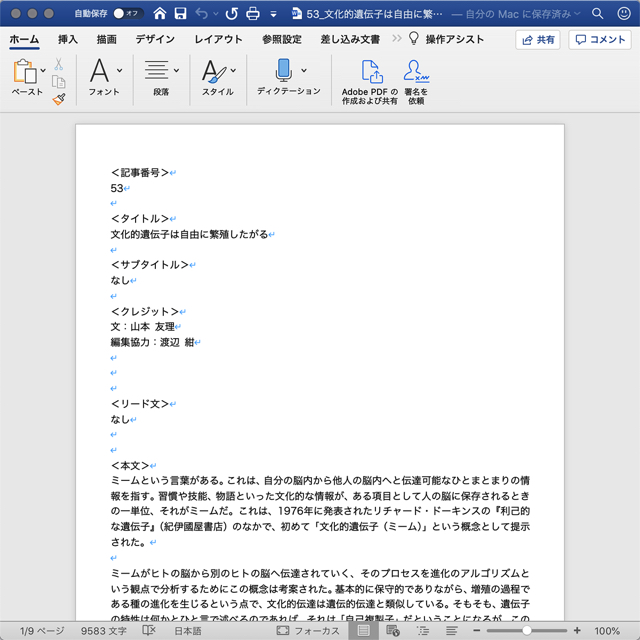Click the Cut scissors icon
Viewport: 640px width, 640px height.
pos(59,64)
